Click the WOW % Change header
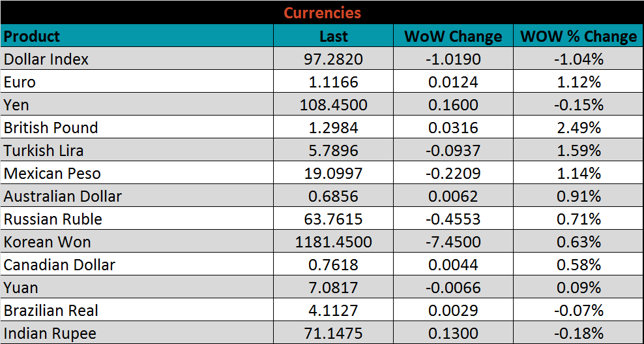This screenshot has width=644, height=344. tap(578, 37)
